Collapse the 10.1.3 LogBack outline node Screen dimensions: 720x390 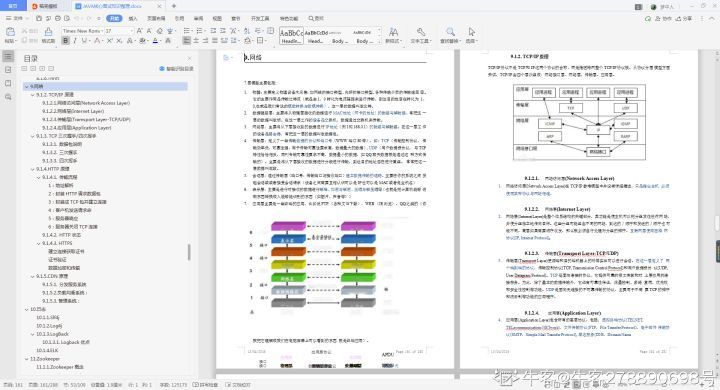click(x=33, y=334)
